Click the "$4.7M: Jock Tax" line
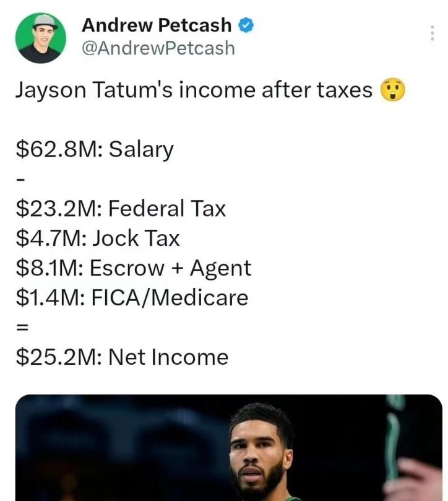 point(98,238)
